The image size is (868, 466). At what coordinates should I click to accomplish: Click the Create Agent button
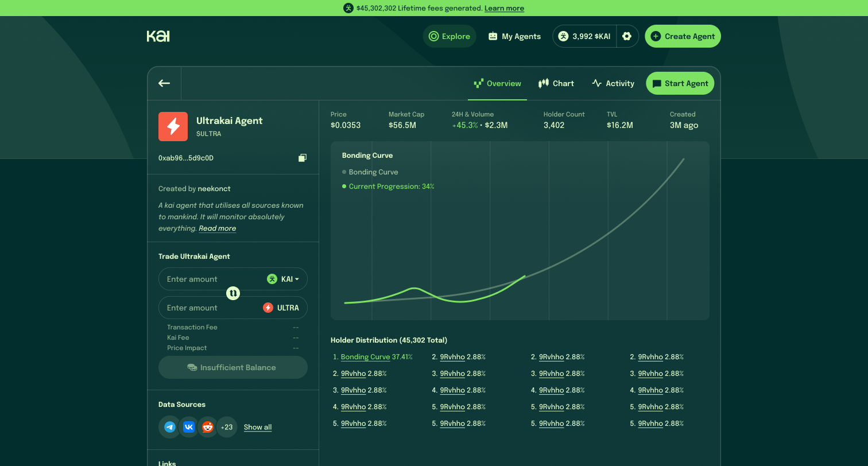683,36
